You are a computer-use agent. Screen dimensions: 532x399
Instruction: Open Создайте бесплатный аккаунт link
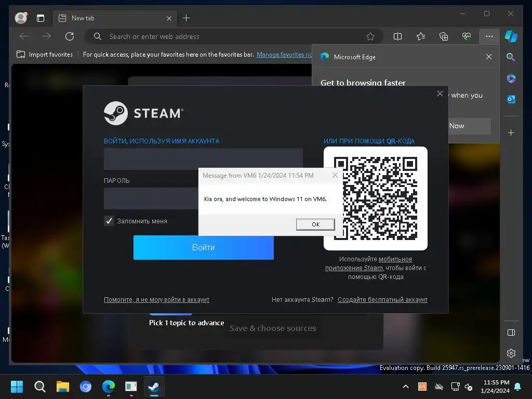click(x=382, y=300)
